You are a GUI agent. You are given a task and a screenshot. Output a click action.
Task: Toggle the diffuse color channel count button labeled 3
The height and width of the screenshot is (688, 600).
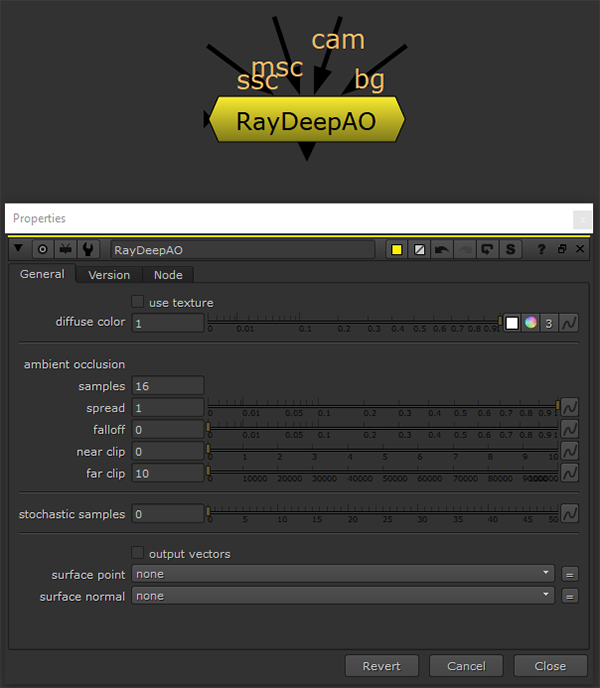point(549,323)
